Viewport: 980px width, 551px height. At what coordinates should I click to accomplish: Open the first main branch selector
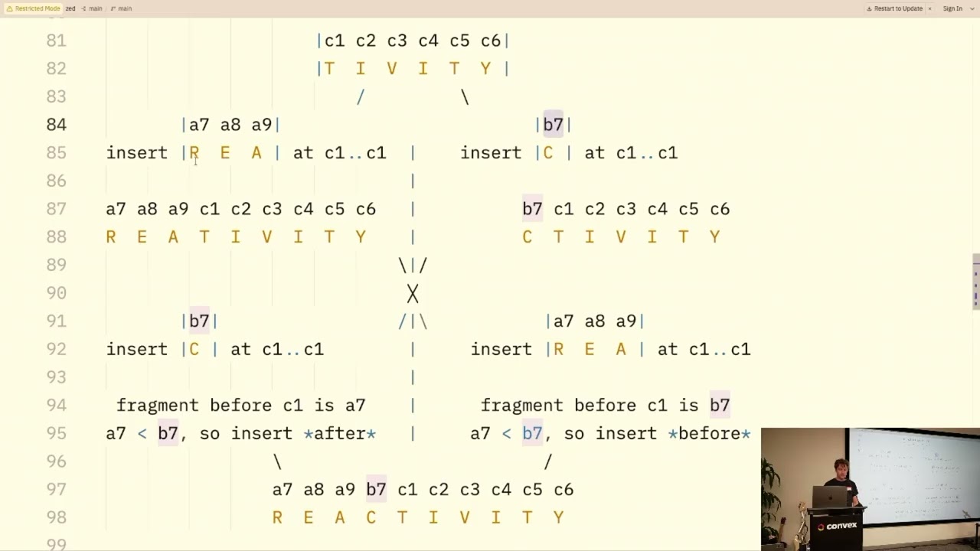coord(92,8)
